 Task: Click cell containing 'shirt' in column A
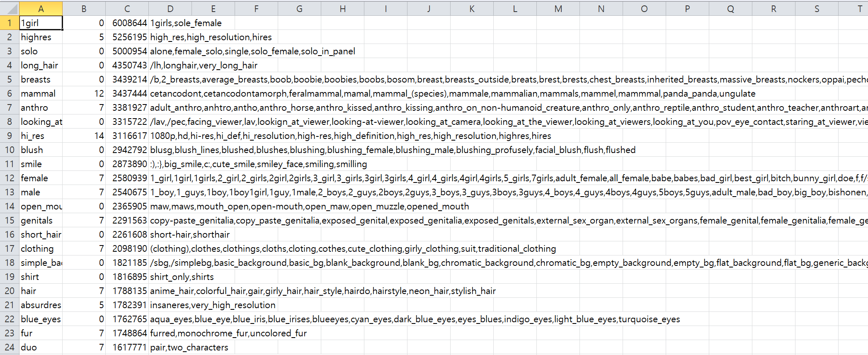coord(41,277)
